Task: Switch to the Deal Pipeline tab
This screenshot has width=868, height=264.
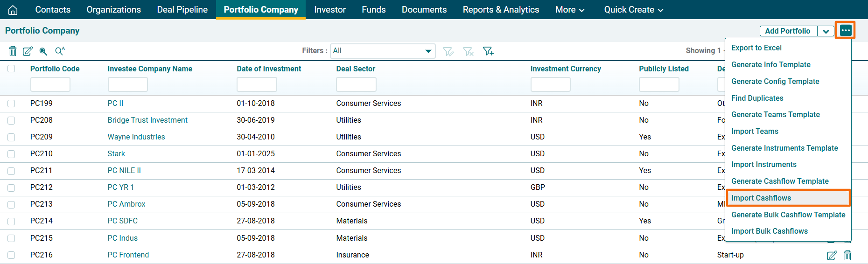Action: click(x=182, y=10)
